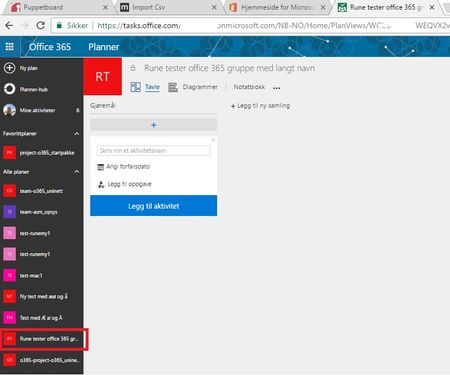Image resolution: width=450 pixels, height=375 pixels.
Task: Click the Gjøremål bucket title
Action: 103,106
